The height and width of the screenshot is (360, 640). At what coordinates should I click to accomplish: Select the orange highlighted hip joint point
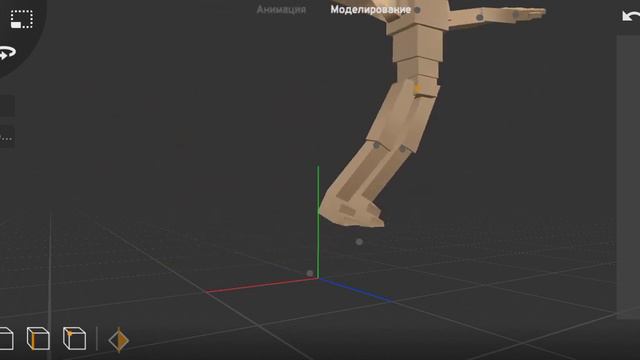pos(418,87)
